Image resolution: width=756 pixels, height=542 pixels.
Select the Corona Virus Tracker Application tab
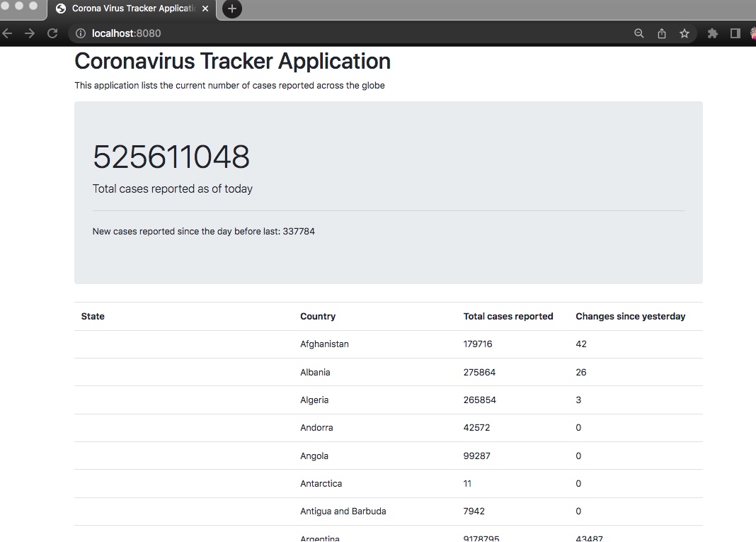pos(131,9)
